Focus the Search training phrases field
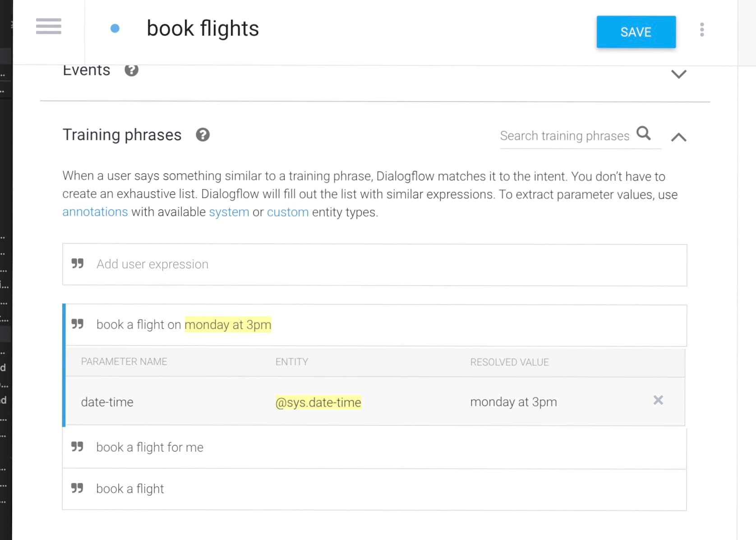This screenshot has height=540, width=756. coord(565,136)
